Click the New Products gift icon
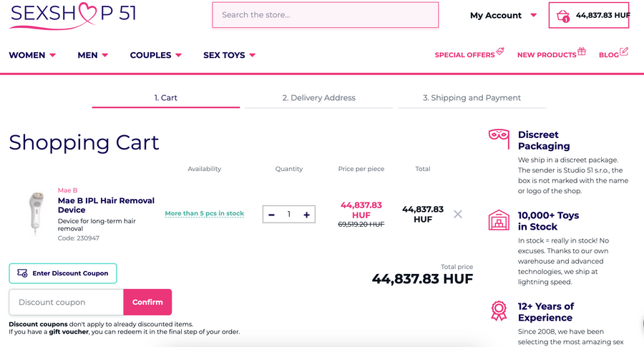644x347 pixels. pyautogui.click(x=582, y=52)
